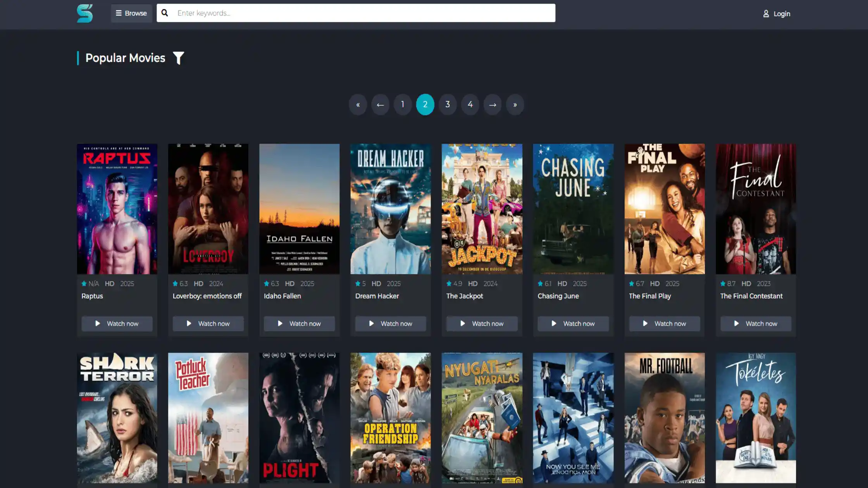Image resolution: width=868 pixels, height=488 pixels.
Task: Open The Jackpot movie title
Action: pos(464,296)
